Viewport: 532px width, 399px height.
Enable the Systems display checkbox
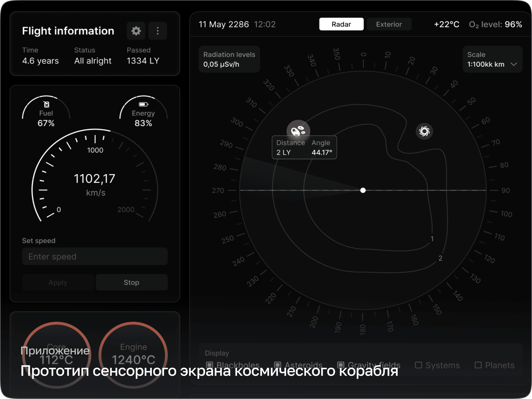(418, 365)
